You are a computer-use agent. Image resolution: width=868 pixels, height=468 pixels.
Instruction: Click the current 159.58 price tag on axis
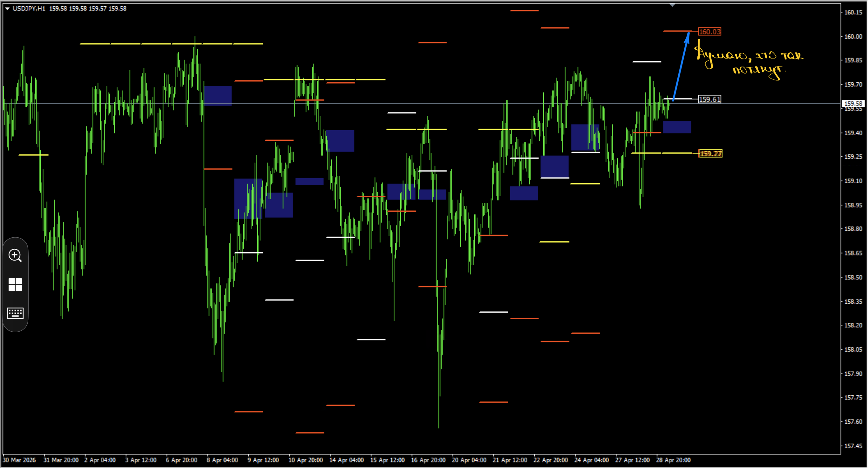(x=854, y=104)
